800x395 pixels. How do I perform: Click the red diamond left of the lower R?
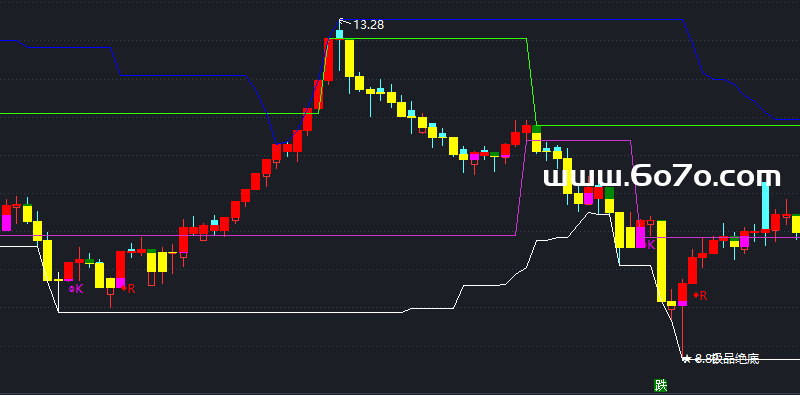click(x=695, y=295)
